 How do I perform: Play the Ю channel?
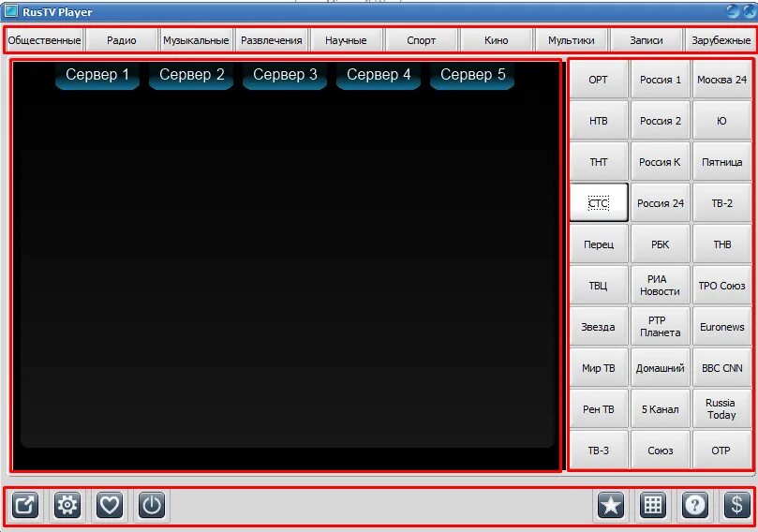click(721, 121)
